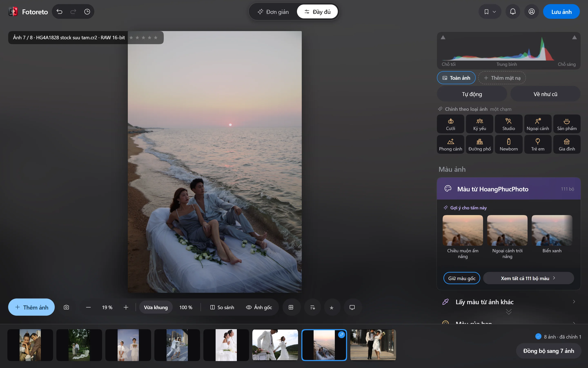Select the Toàn ảnh mask scope
Image resolution: width=588 pixels, height=368 pixels.
tap(456, 78)
